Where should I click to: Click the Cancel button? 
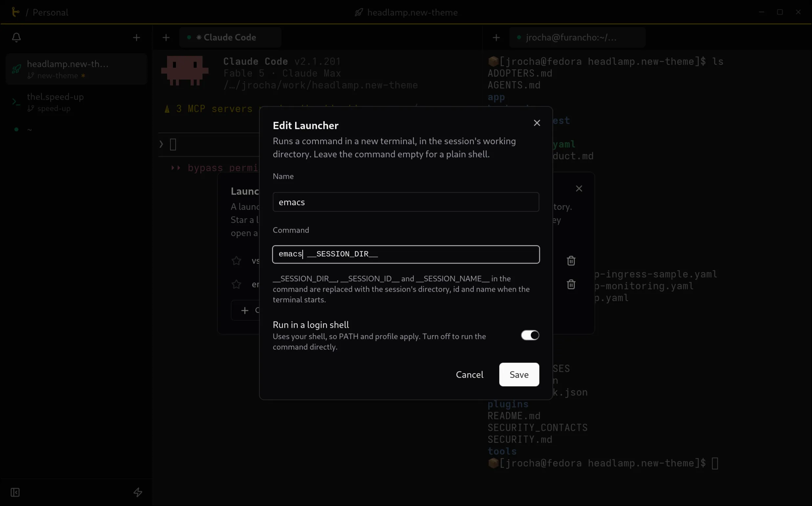point(469,374)
